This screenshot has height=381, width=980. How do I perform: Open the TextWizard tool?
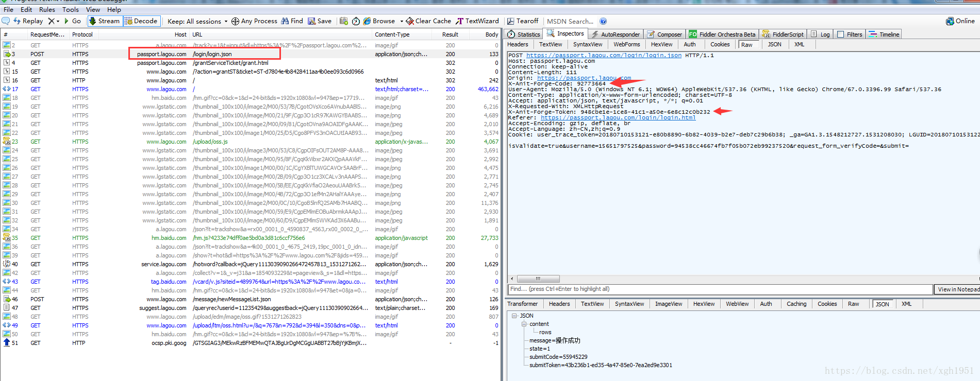click(477, 21)
